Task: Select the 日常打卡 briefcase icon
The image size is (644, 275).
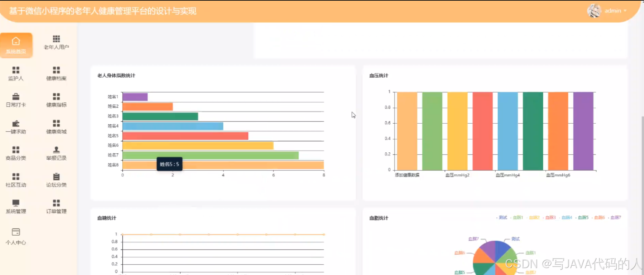Action: click(x=16, y=96)
